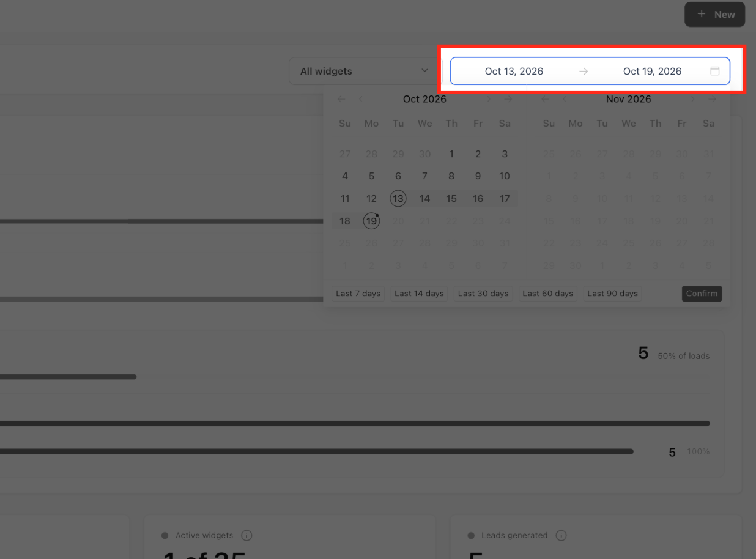Click the New button
The image size is (756, 559).
pyautogui.click(x=714, y=14)
